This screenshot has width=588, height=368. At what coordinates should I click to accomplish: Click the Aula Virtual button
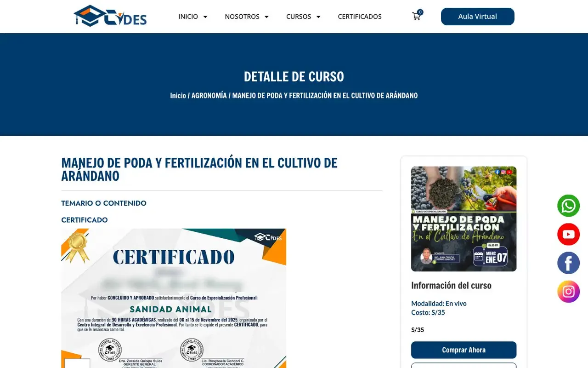point(478,17)
